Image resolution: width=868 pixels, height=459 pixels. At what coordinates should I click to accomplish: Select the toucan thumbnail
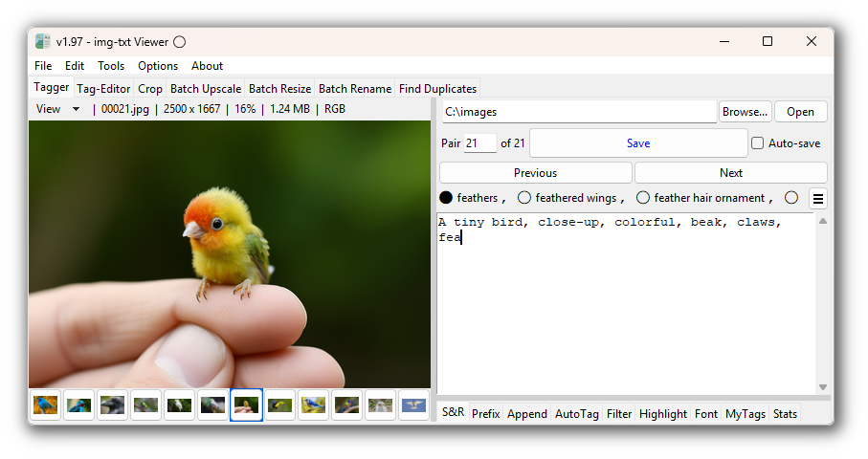280,405
